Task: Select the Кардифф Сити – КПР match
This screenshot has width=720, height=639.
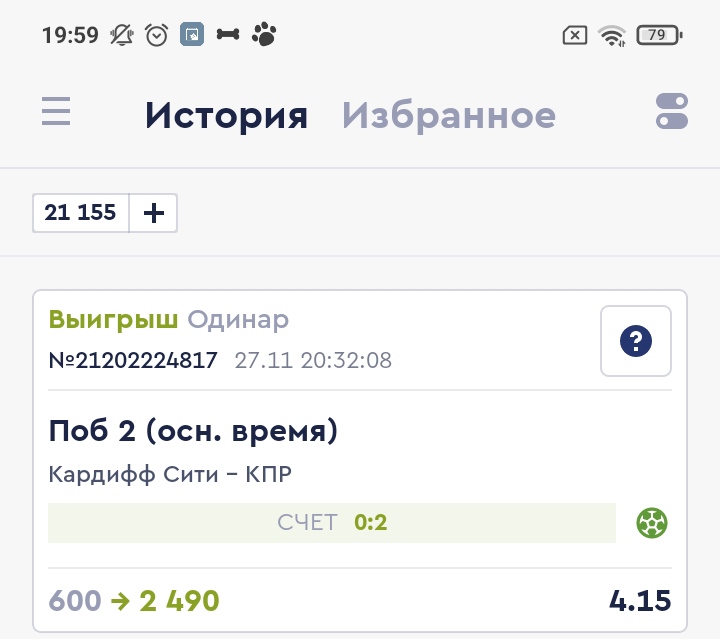Action: (x=170, y=474)
